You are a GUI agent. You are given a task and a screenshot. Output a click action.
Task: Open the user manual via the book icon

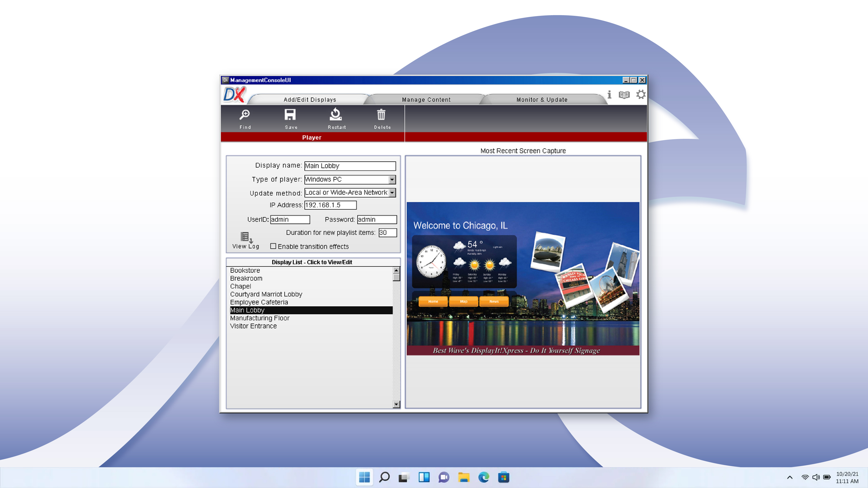(624, 95)
